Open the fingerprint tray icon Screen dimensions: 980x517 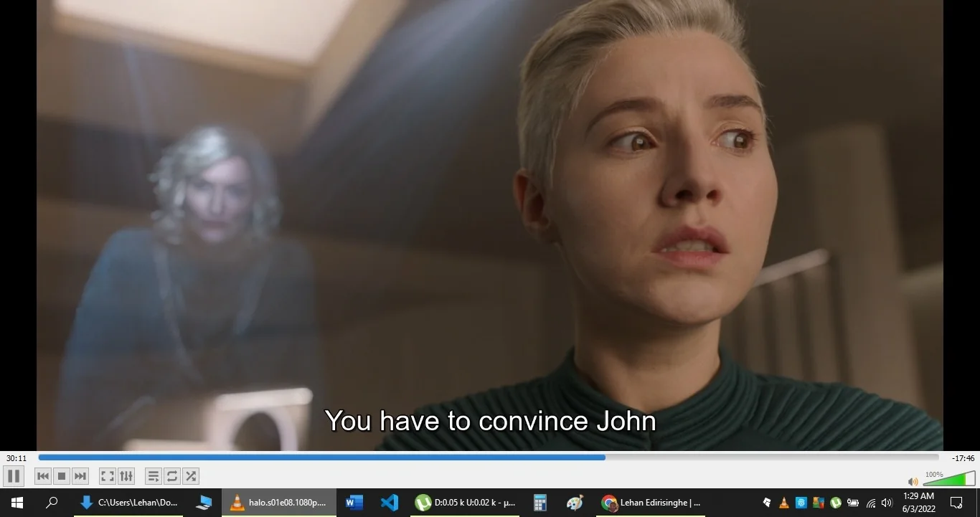click(801, 503)
